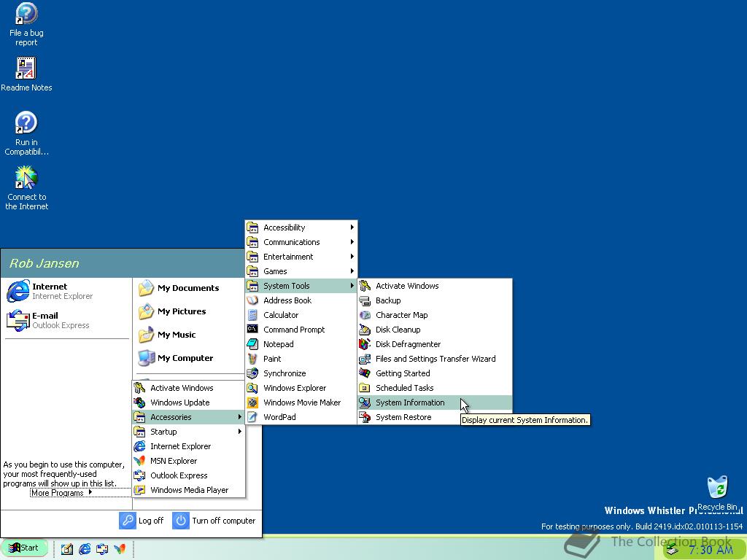Expand the Accessories submenu arrow

[239, 417]
